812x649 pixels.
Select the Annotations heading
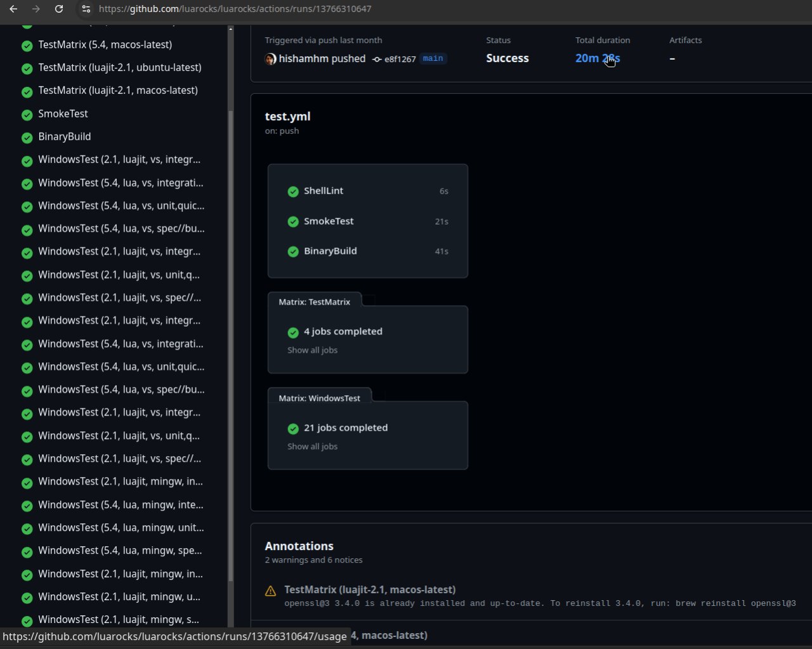[x=299, y=546]
